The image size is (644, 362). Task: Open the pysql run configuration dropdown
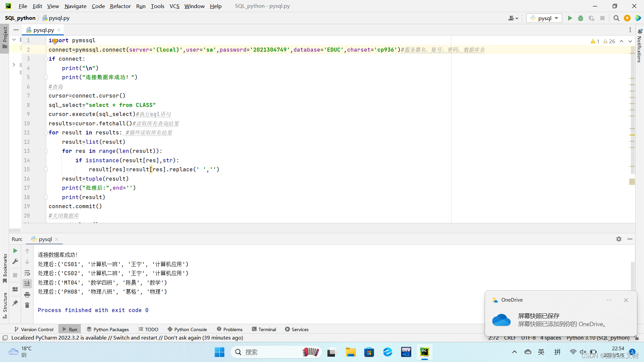coord(545,18)
